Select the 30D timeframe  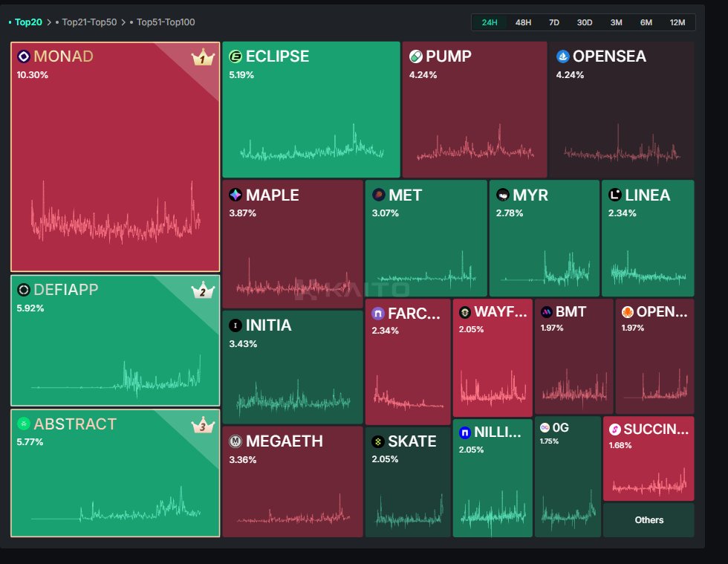pyautogui.click(x=585, y=22)
